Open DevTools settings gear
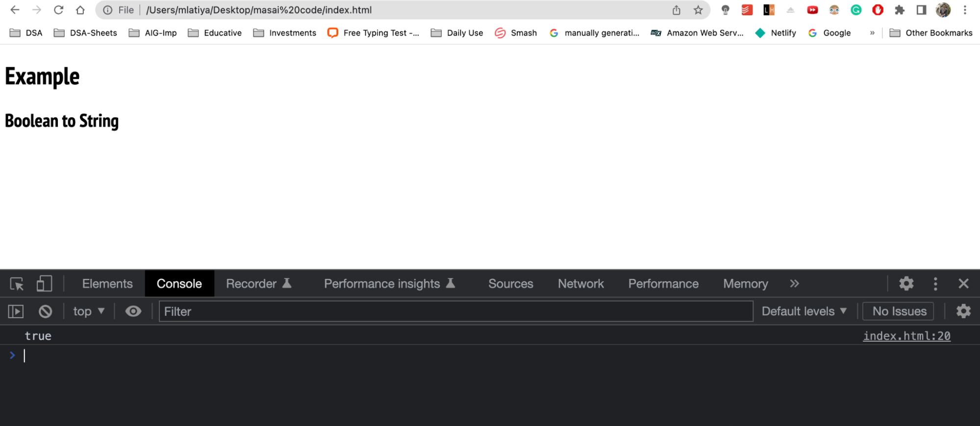The width and height of the screenshot is (980, 426). point(906,284)
